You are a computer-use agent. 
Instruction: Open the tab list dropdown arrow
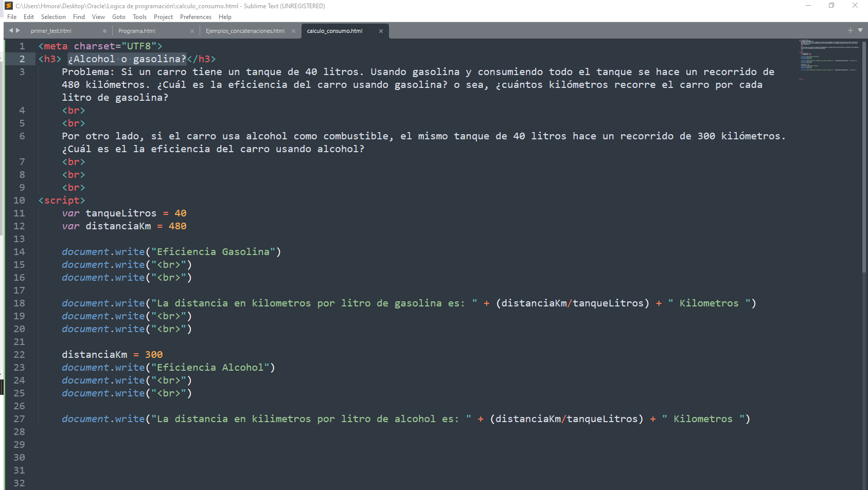click(860, 30)
